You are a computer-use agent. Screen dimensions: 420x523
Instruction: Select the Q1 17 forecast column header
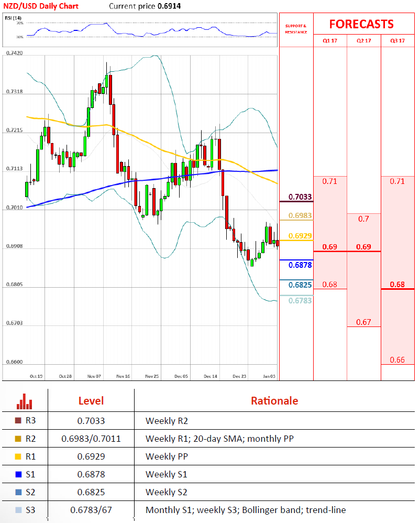[x=330, y=41]
